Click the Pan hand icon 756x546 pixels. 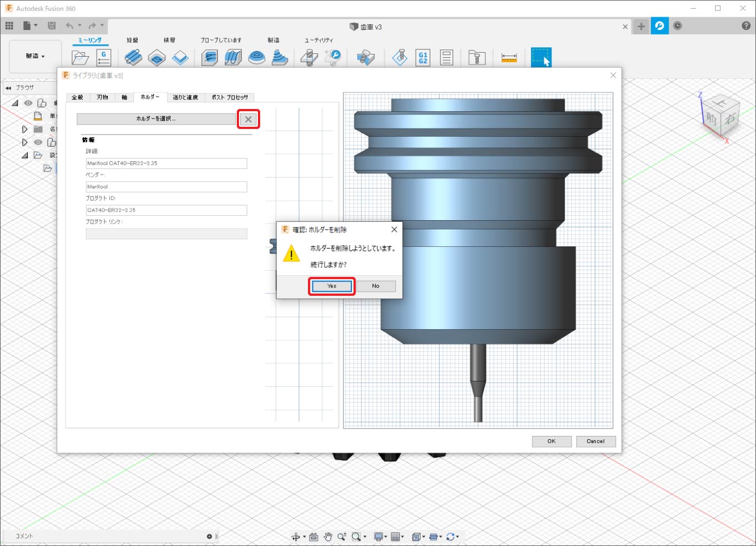click(328, 537)
